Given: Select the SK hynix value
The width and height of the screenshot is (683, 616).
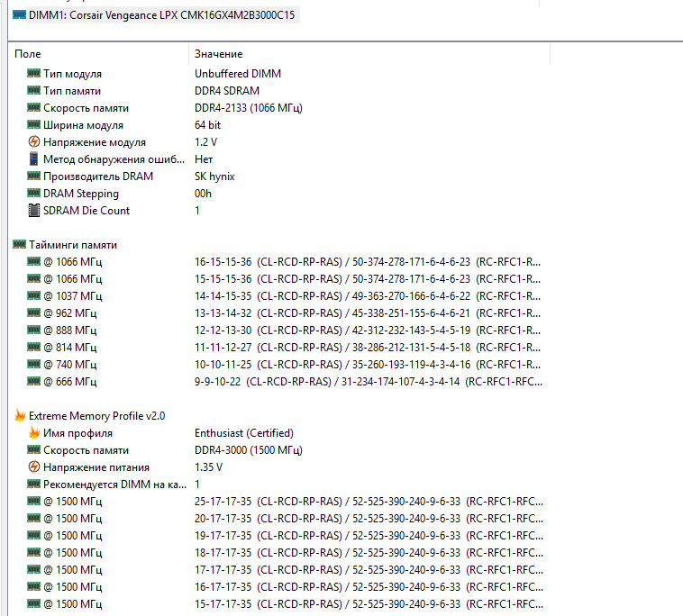Looking at the screenshot, I should click(x=214, y=177).
